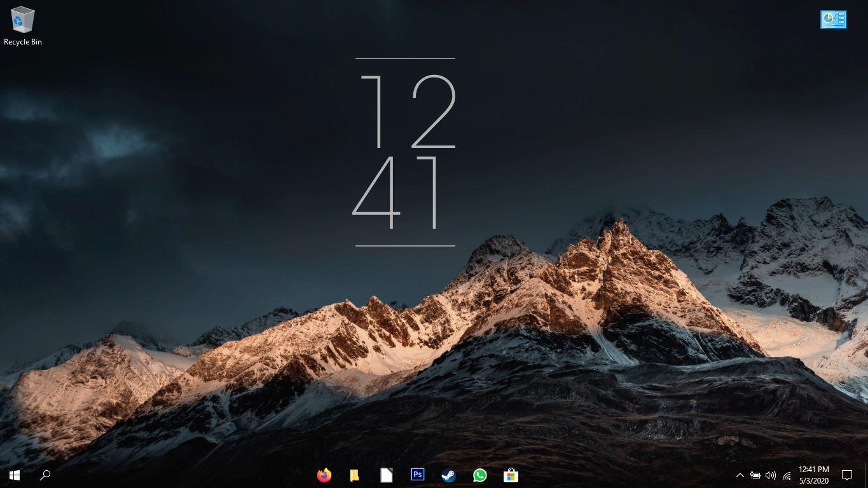Open the Microsoft Store
This screenshot has width=868, height=488.
coord(511,475)
